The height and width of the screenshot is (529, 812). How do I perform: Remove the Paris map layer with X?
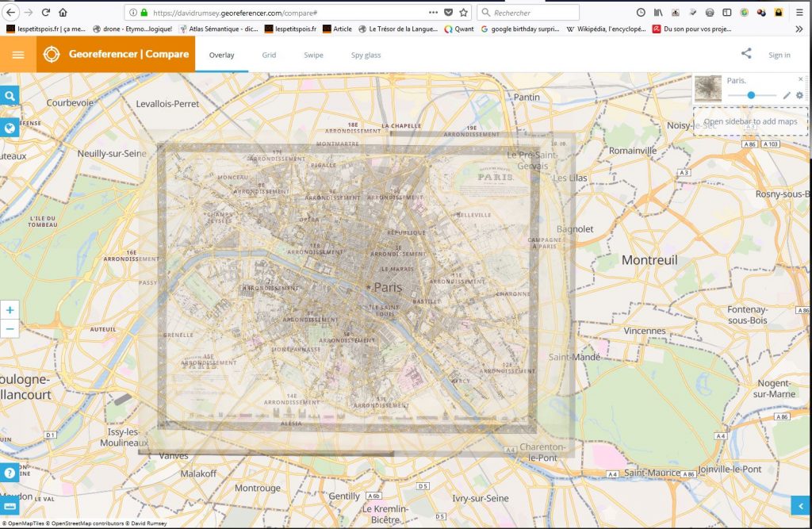pos(801,79)
